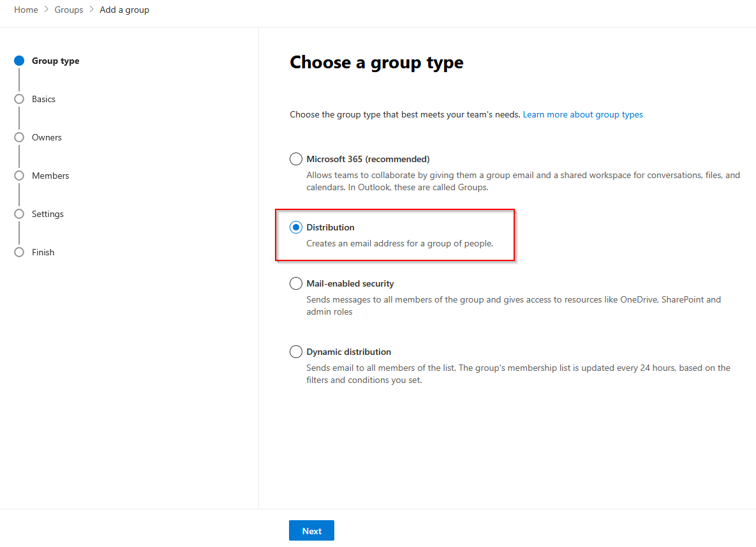Go to Home in the breadcrumb

click(26, 10)
